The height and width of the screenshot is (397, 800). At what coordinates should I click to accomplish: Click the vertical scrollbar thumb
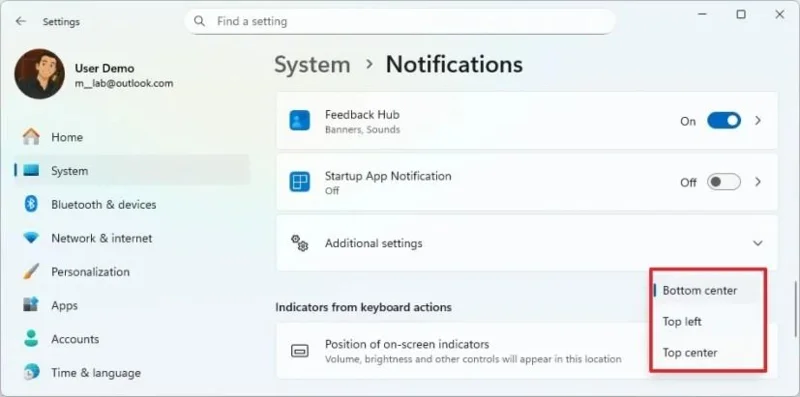tap(795, 308)
